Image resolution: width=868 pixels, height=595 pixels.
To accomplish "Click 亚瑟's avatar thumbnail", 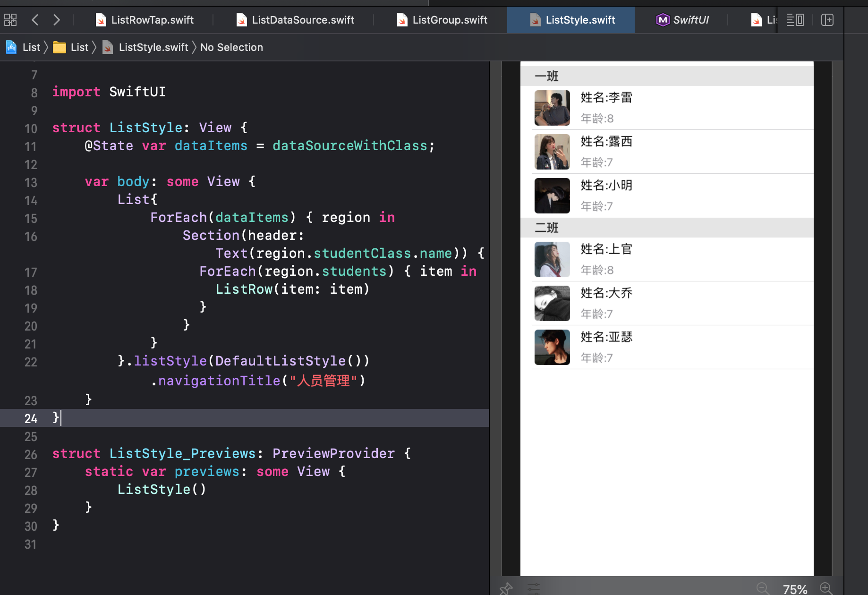I will (552, 347).
